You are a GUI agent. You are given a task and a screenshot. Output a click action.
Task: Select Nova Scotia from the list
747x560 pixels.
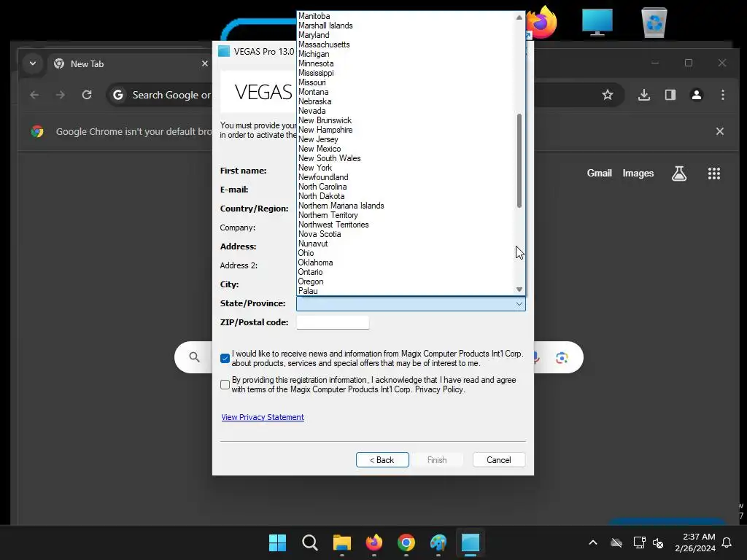(320, 234)
